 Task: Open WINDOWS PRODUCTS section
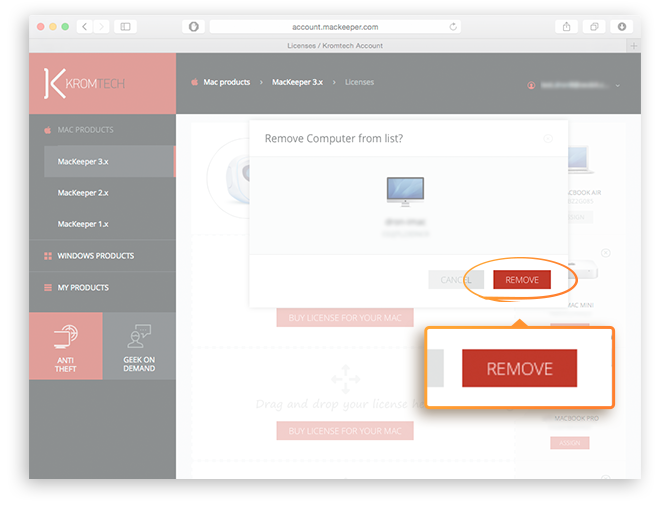102,256
